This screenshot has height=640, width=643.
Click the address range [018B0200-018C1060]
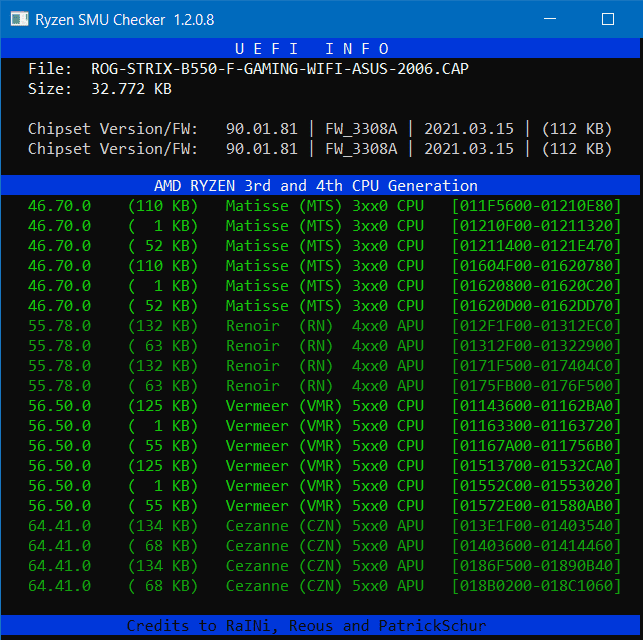[536, 586]
